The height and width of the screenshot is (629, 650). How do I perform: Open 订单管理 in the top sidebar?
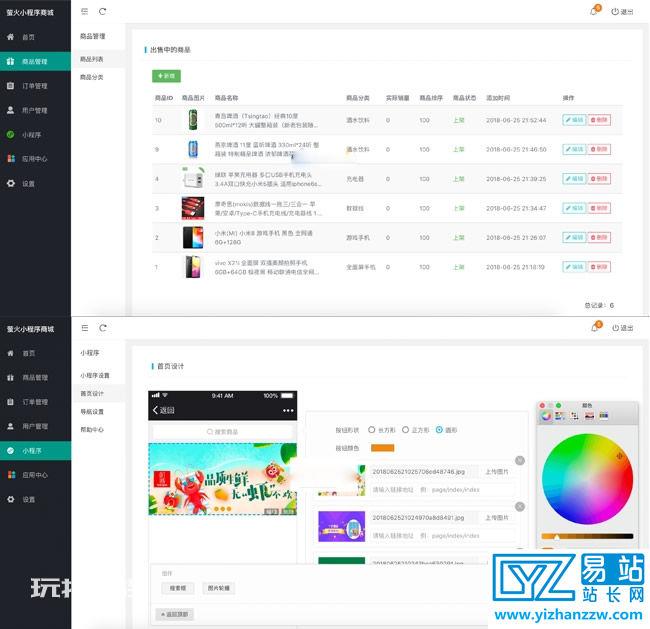pos(35,86)
